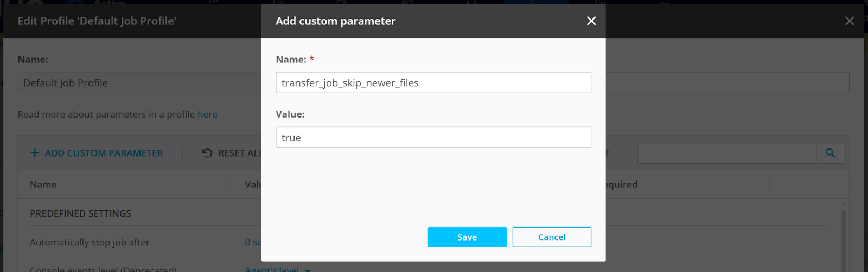Image resolution: width=868 pixels, height=272 pixels.
Task: Close the Edit Profile window
Action: (x=850, y=21)
